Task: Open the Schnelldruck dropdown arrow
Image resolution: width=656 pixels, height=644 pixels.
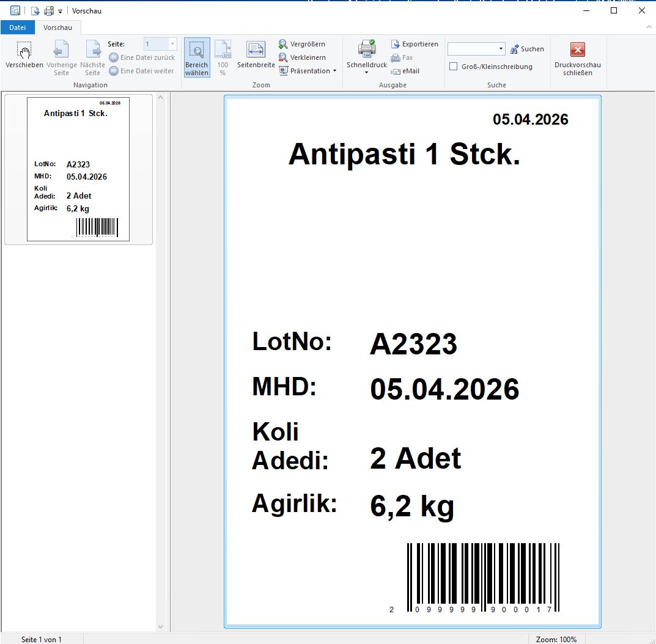Action: coord(366,73)
